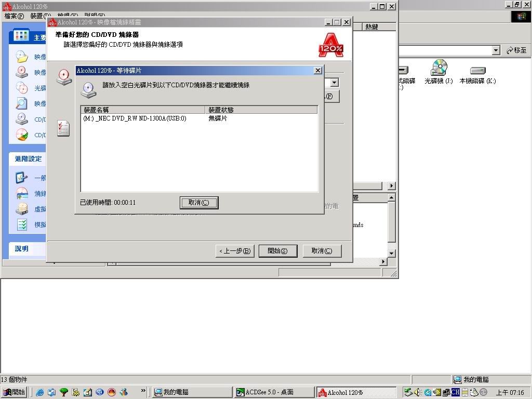Screen dimensions: 532x399
Task: Click the CD/DVD erase wizard icon in the sidebar
Action: point(22,135)
